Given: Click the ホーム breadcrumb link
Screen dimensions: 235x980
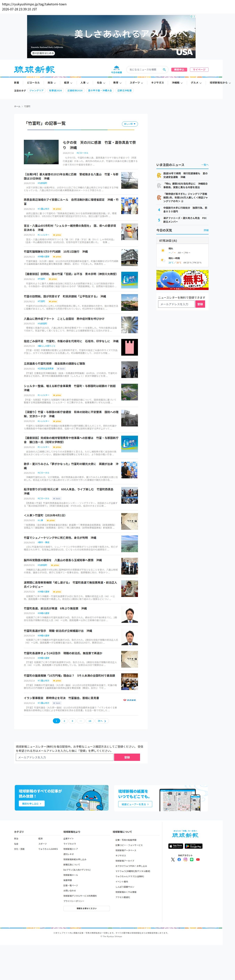Looking at the screenshot, I should point(17,106).
